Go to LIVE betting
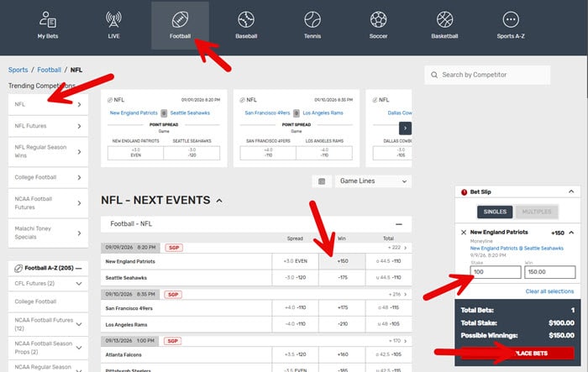 [x=113, y=25]
